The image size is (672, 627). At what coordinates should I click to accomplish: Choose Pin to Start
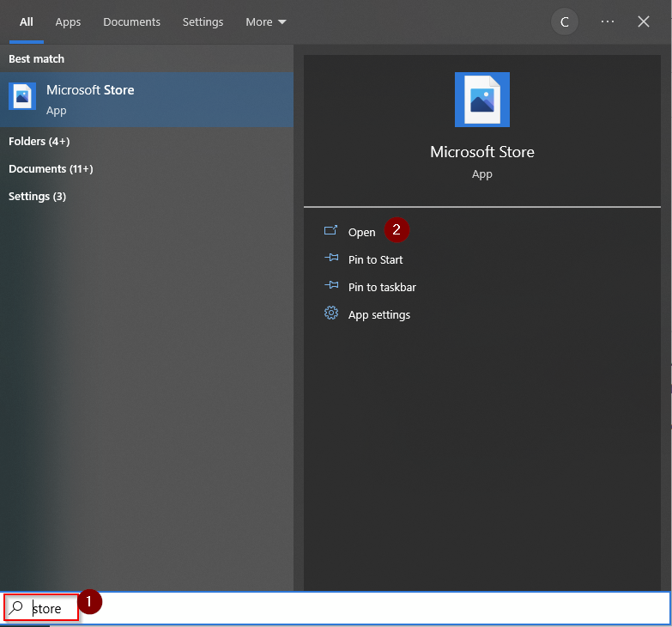pos(375,259)
